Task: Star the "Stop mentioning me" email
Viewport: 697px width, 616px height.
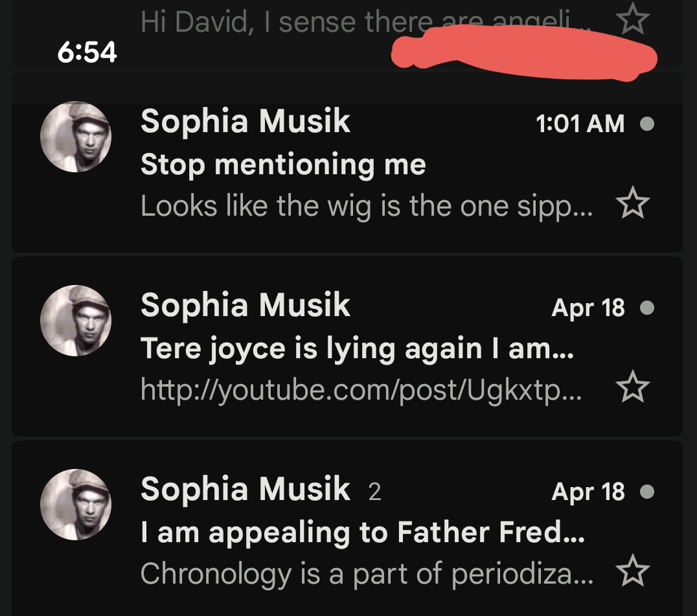Action: click(632, 204)
